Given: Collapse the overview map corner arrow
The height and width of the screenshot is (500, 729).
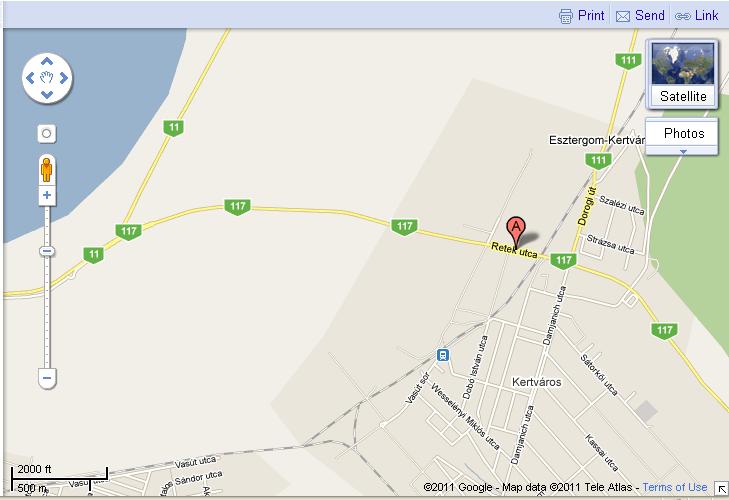Looking at the screenshot, I should pos(721,488).
